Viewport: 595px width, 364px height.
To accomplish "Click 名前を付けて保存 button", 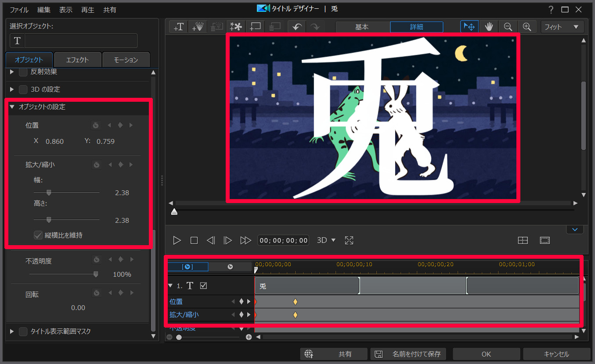I will pyautogui.click(x=408, y=354).
